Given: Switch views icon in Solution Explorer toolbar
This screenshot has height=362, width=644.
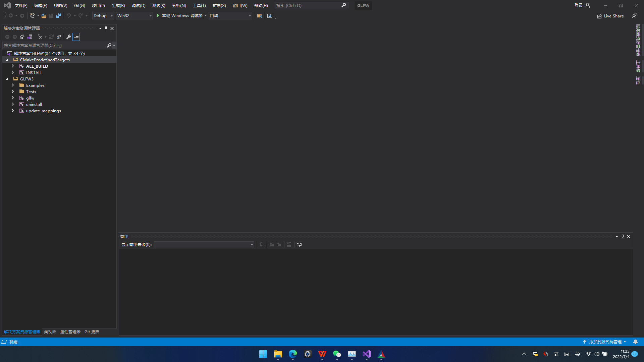Looking at the screenshot, I should click(30, 37).
